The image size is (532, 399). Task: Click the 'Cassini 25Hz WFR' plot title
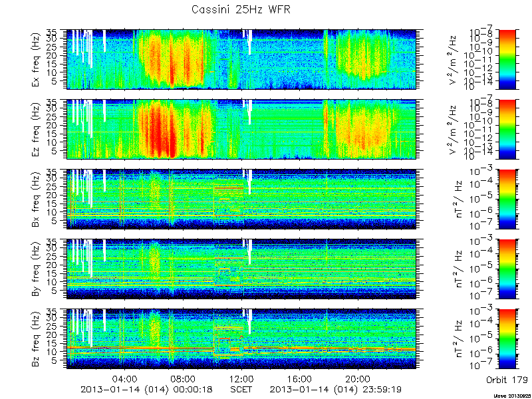241,9
